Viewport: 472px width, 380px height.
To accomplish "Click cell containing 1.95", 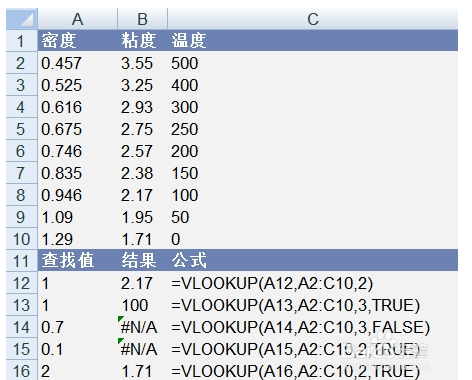I will 142,217.
